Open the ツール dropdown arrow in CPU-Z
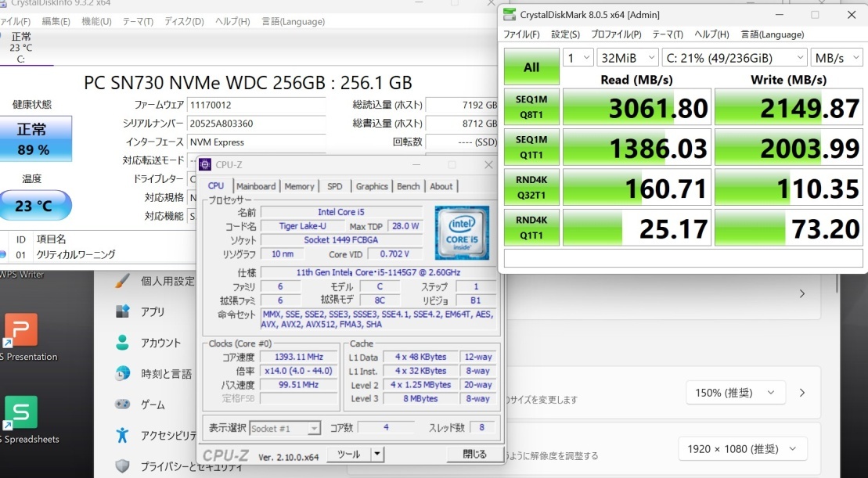Image resolution: width=868 pixels, height=478 pixels. coord(377,455)
